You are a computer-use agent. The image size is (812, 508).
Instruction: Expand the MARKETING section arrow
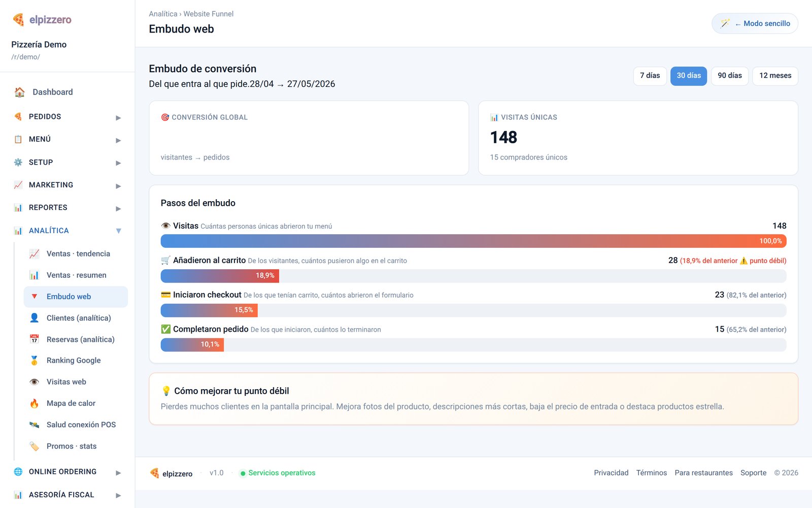tap(118, 186)
